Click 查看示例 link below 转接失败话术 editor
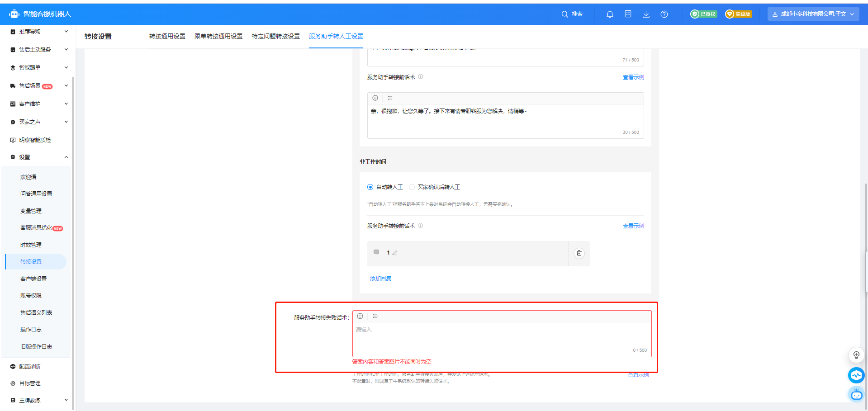The width and height of the screenshot is (868, 411). [638, 375]
